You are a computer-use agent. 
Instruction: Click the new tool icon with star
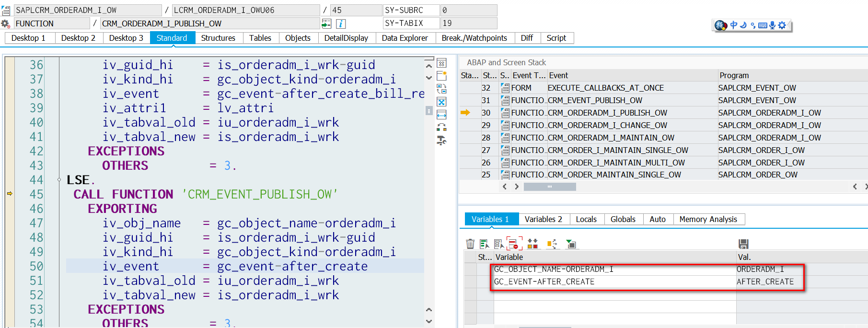pos(441,76)
